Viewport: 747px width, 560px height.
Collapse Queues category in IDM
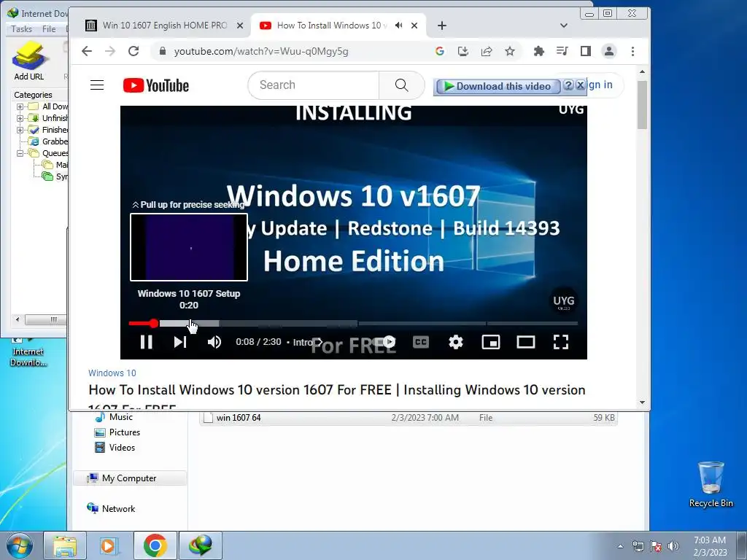20,153
